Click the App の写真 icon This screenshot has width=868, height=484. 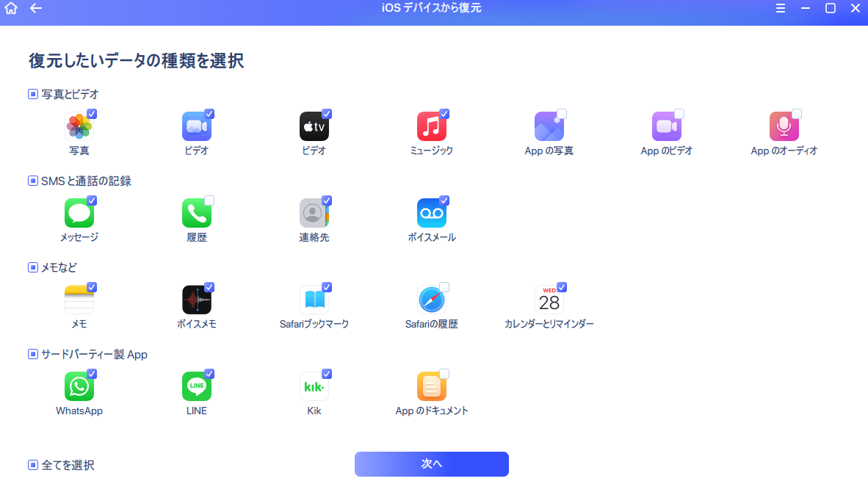[x=549, y=126]
